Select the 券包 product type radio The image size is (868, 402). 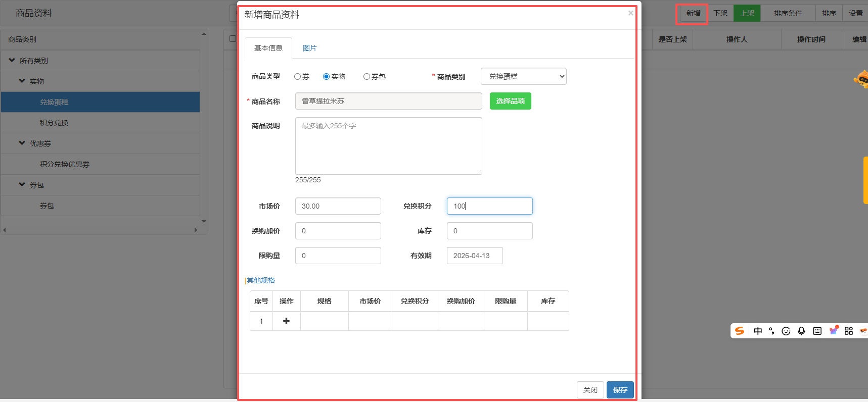(x=367, y=77)
